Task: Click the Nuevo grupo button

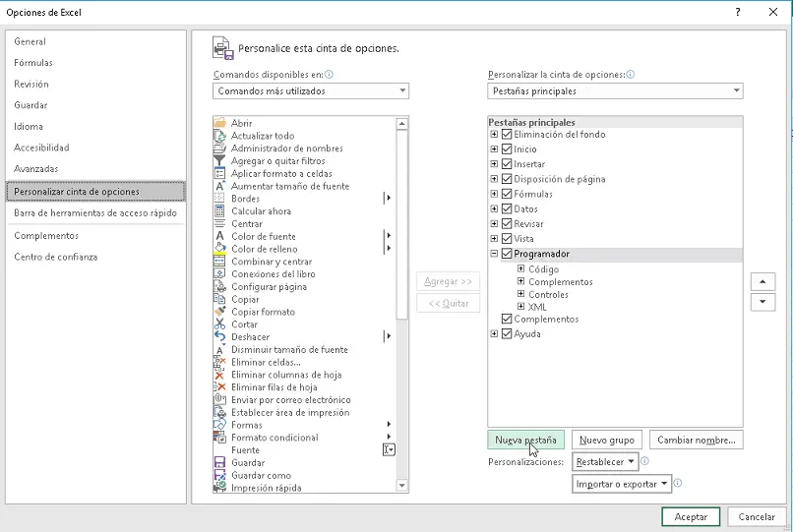Action: click(x=607, y=440)
